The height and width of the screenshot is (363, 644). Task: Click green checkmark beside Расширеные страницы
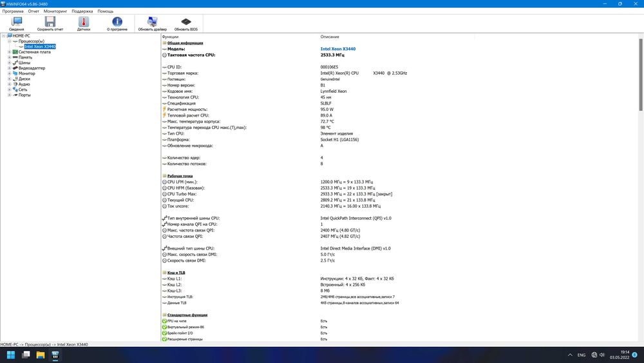164,339
